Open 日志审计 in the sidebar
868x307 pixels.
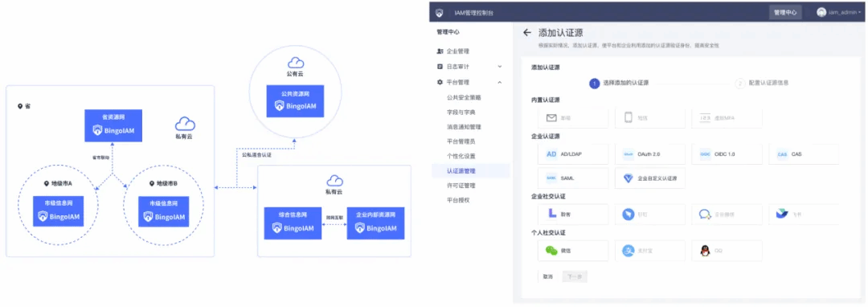pyautogui.click(x=458, y=67)
